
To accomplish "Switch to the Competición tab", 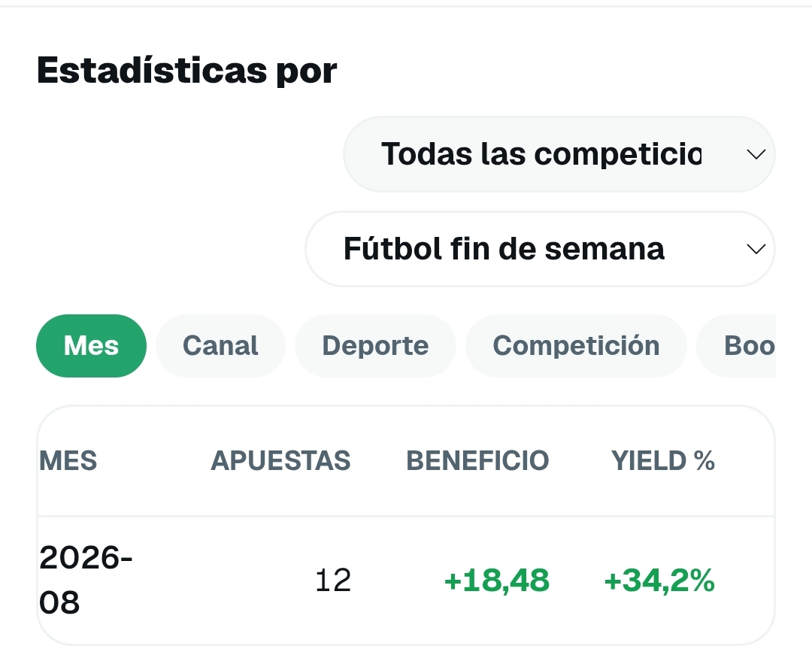I will (x=577, y=346).
